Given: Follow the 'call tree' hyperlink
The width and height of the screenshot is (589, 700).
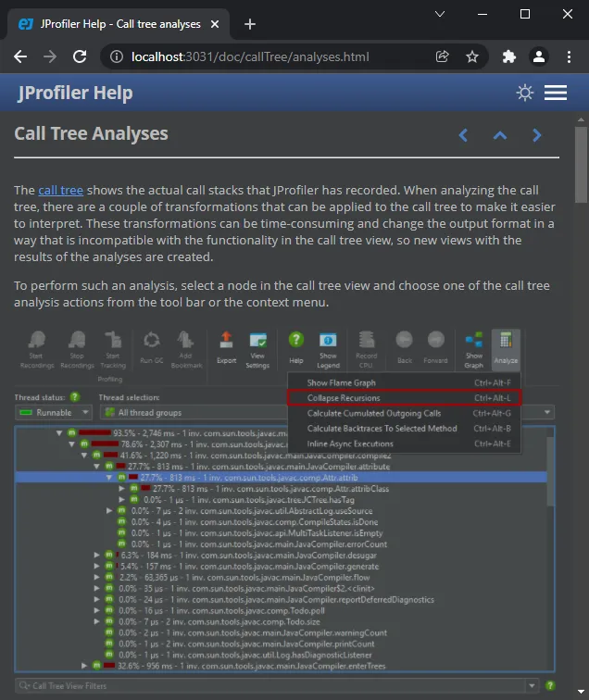Looking at the screenshot, I should click(x=61, y=190).
